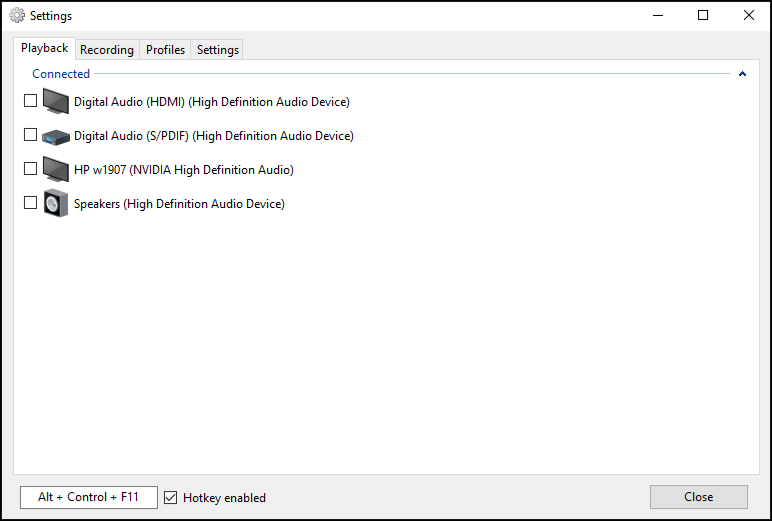Maximize the Settings window

pyautogui.click(x=703, y=15)
